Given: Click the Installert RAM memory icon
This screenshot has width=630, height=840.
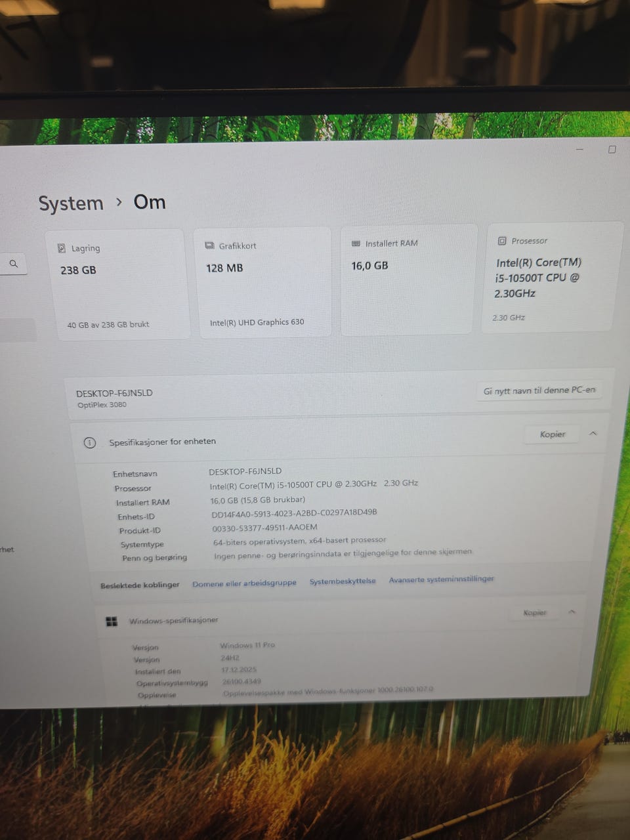Looking at the screenshot, I should coord(356,243).
